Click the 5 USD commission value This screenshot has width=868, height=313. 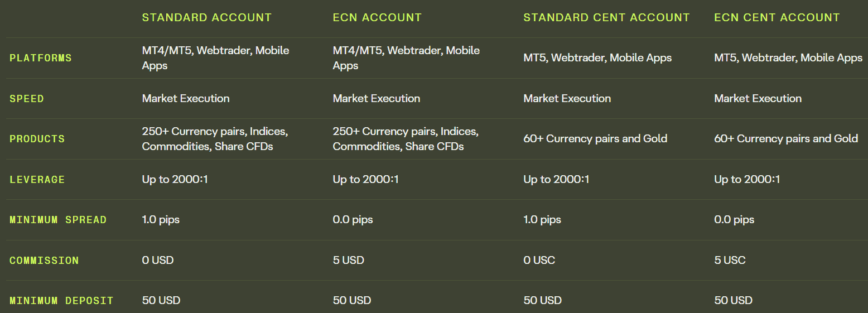(x=349, y=260)
